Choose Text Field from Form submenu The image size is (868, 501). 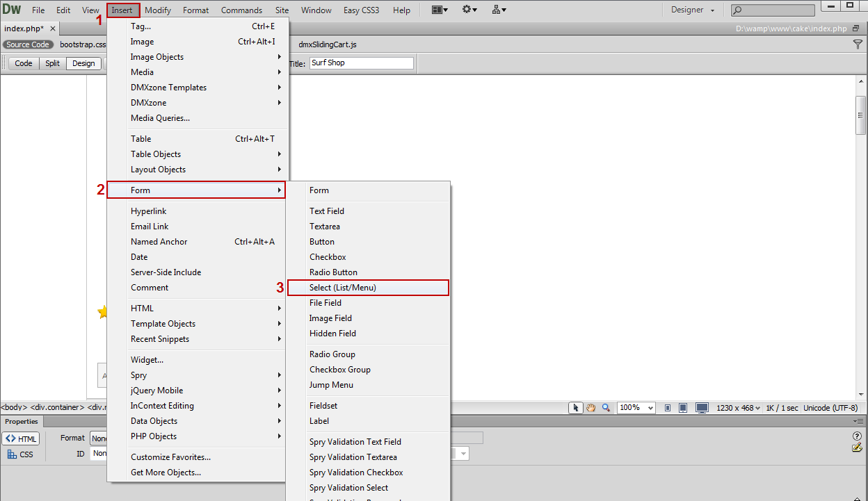(x=369, y=211)
